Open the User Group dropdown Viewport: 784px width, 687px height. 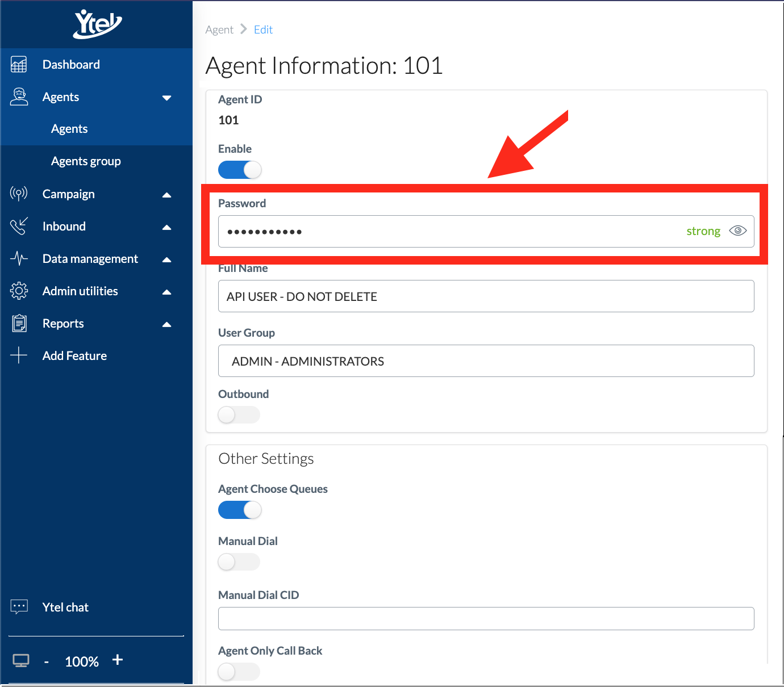pos(486,361)
